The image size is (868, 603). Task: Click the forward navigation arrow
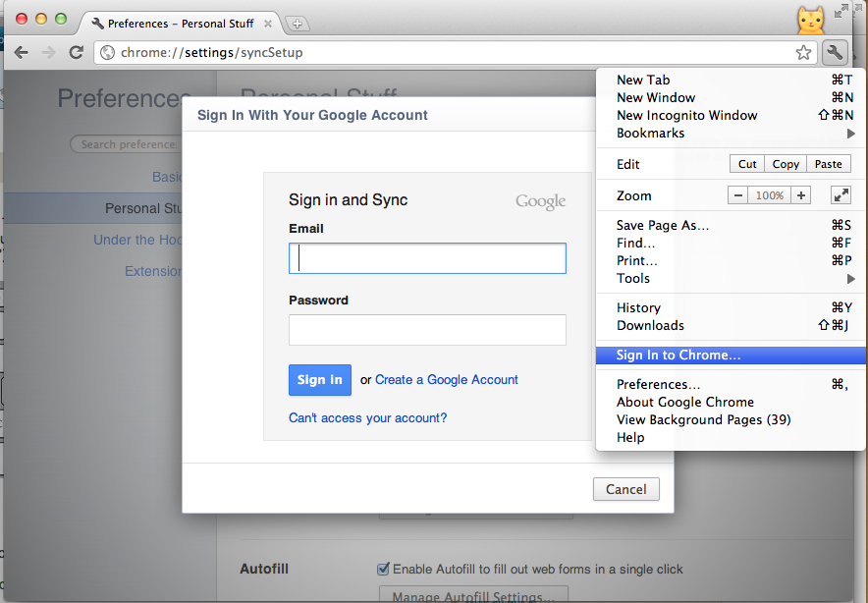[49, 53]
